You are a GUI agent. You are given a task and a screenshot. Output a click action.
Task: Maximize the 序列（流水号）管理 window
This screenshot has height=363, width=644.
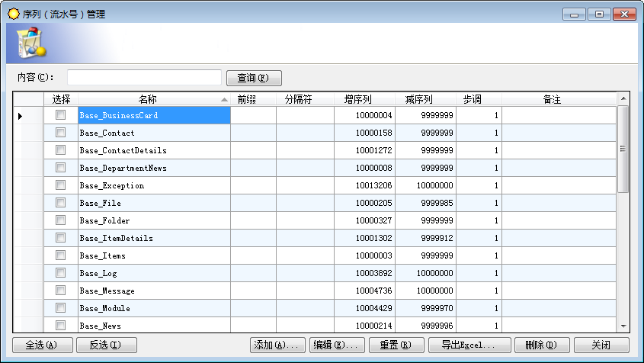click(x=599, y=14)
